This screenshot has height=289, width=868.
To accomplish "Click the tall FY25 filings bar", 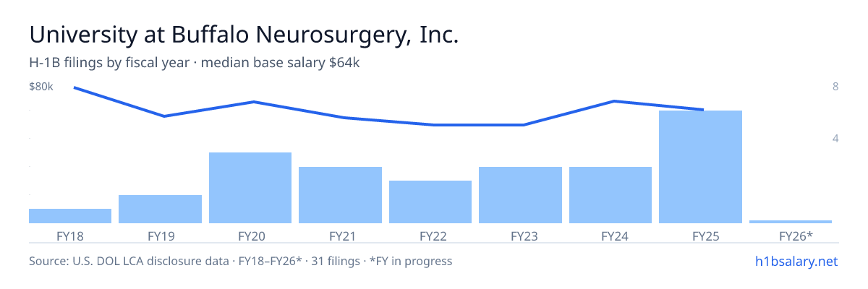I will [700, 167].
